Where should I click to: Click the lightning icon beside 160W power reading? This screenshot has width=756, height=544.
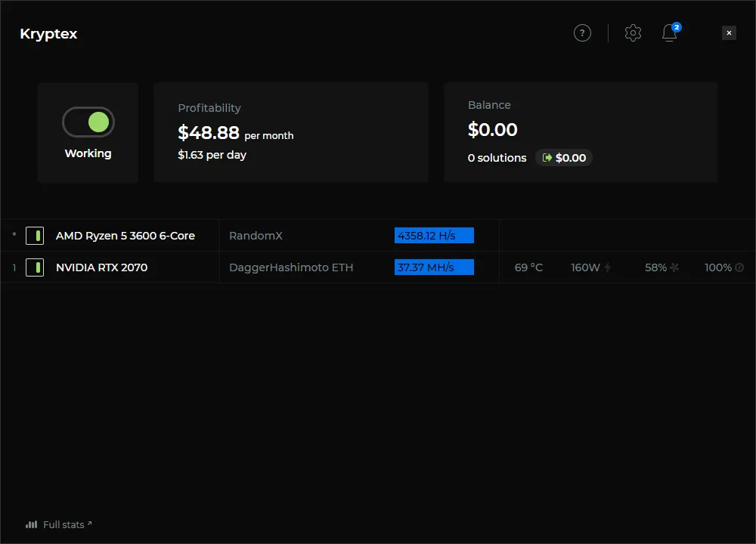(x=609, y=267)
